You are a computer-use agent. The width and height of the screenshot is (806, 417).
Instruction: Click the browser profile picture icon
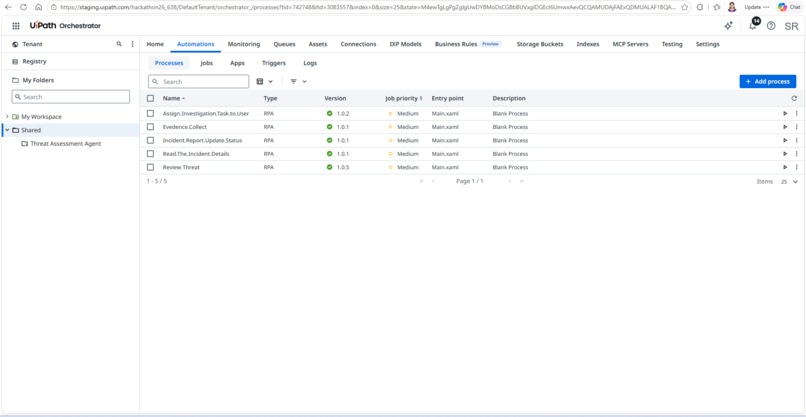click(x=732, y=7)
